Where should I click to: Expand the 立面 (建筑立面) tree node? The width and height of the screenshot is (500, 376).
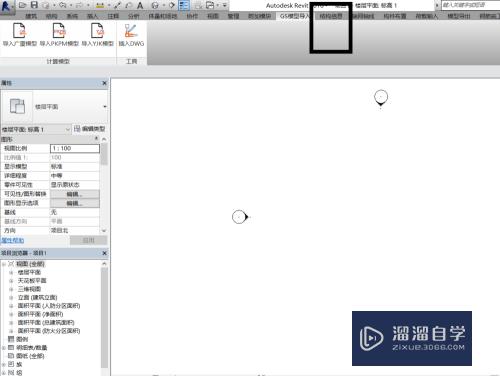[11, 297]
